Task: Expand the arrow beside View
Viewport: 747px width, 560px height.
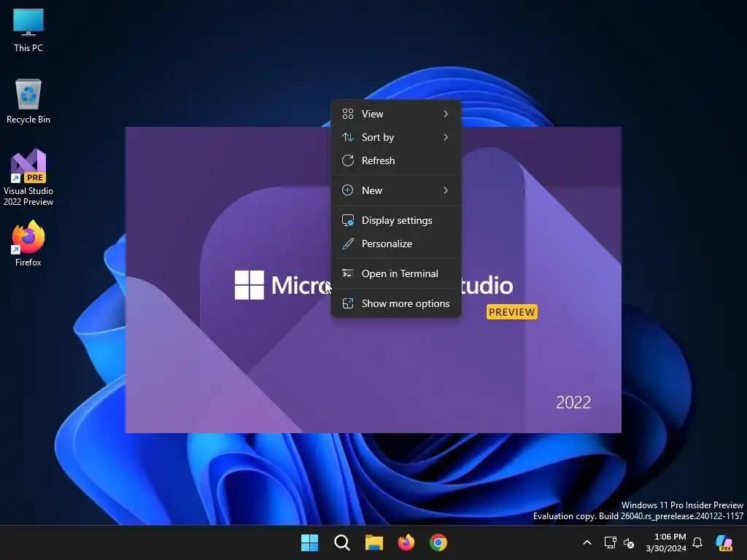Action: 446,114
